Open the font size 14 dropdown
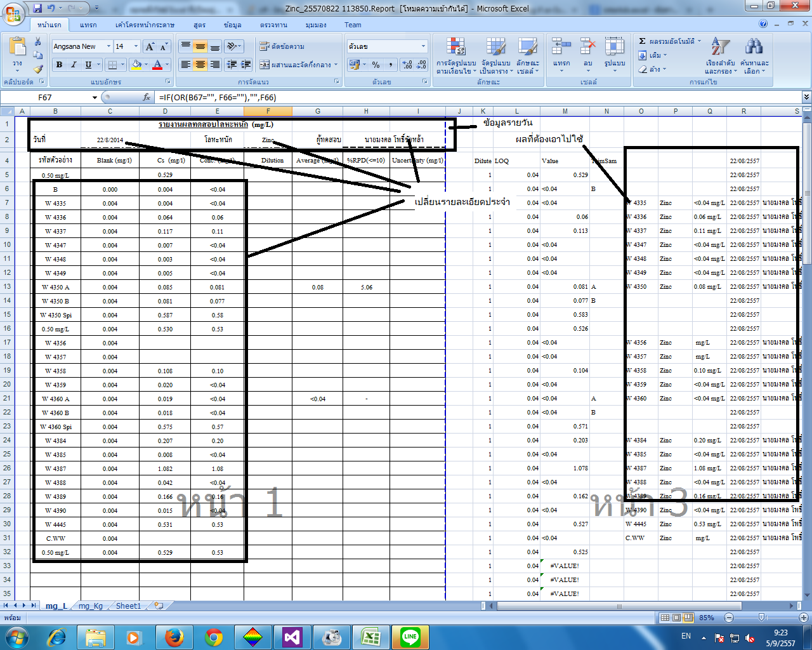The image size is (812, 650). point(136,46)
